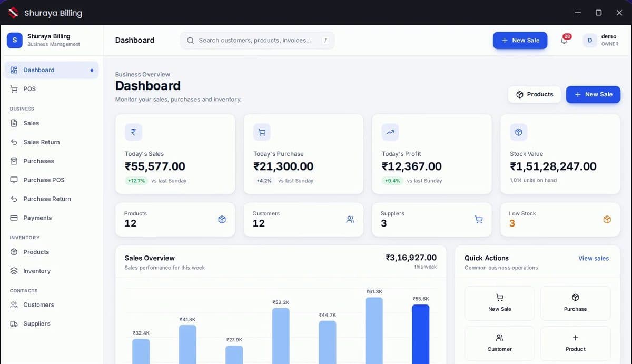Click the dark blue ₹55.6K bar

coord(421,334)
